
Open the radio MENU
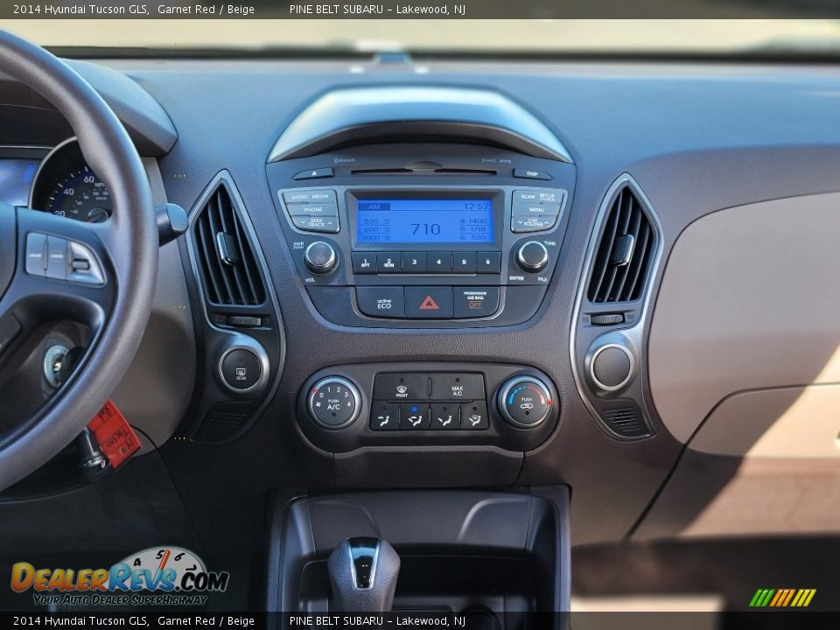tap(536, 209)
